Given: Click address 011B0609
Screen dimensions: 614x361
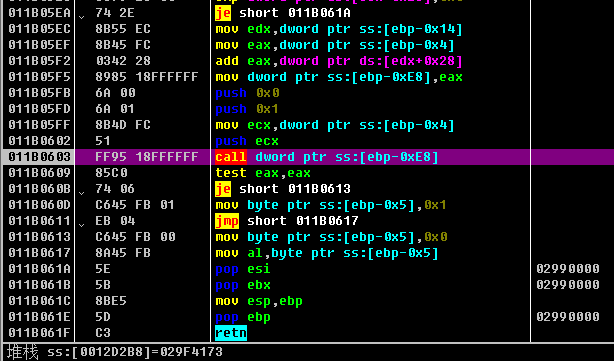Looking at the screenshot, I should pyautogui.click(x=39, y=173).
